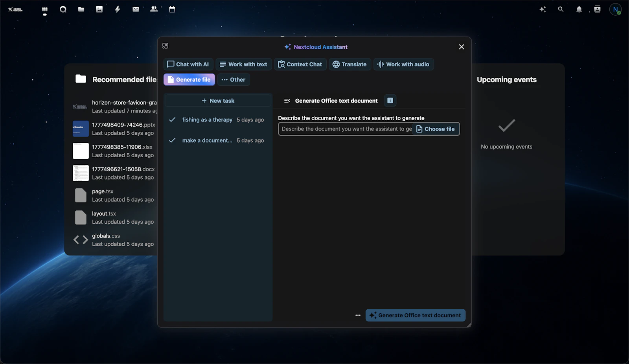The height and width of the screenshot is (364, 629).
Task: Click the assistant dialog resize handle corner
Action: pyautogui.click(x=469, y=325)
